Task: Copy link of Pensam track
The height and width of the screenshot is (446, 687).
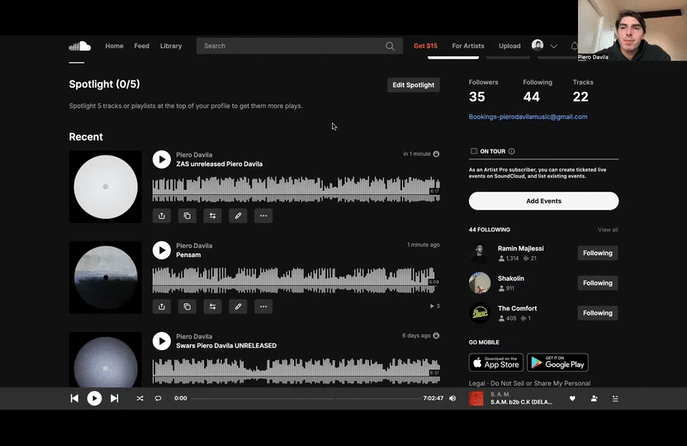Action: 187,307
